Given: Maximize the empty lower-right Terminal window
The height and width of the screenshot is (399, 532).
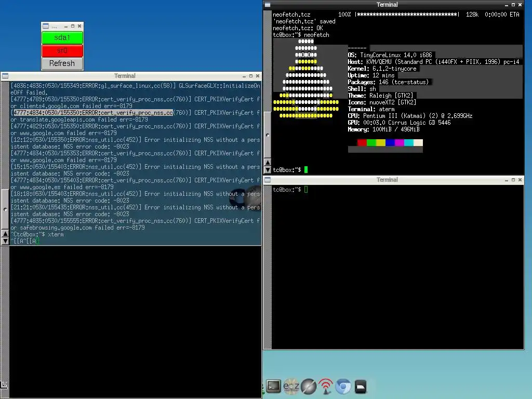Looking at the screenshot, I should pos(513,180).
